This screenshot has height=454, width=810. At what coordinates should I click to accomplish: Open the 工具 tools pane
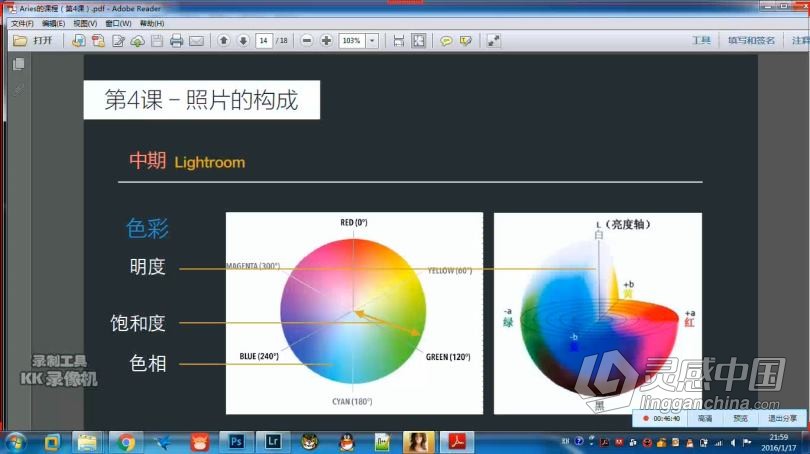[702, 40]
